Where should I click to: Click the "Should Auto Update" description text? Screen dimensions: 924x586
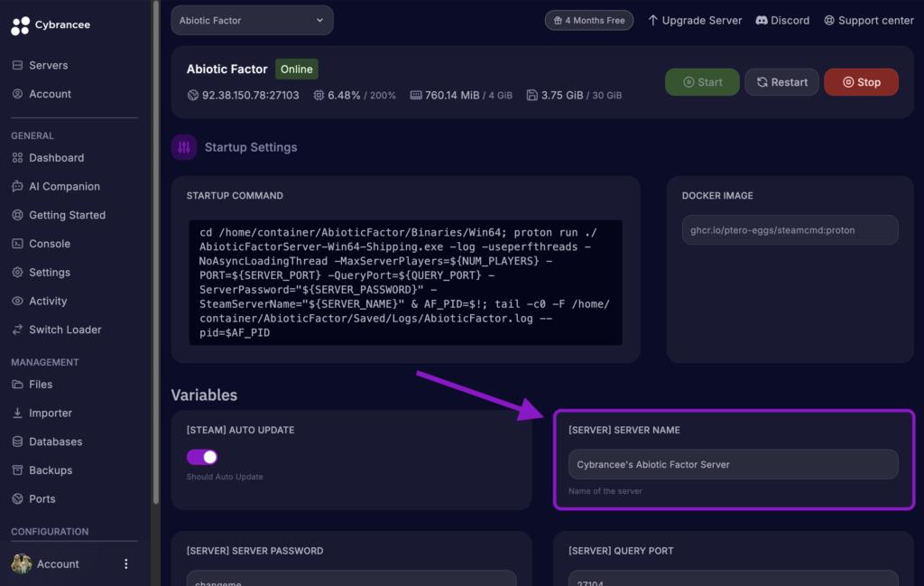[x=225, y=477]
